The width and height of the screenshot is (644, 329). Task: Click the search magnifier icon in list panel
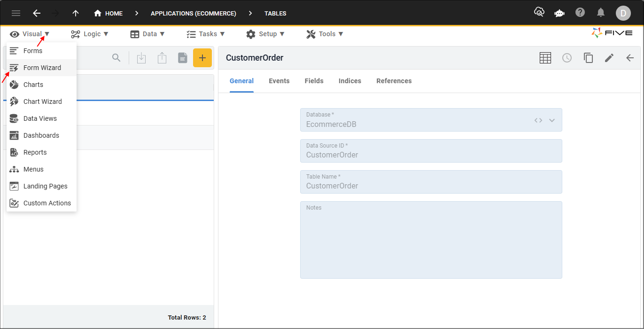(116, 58)
